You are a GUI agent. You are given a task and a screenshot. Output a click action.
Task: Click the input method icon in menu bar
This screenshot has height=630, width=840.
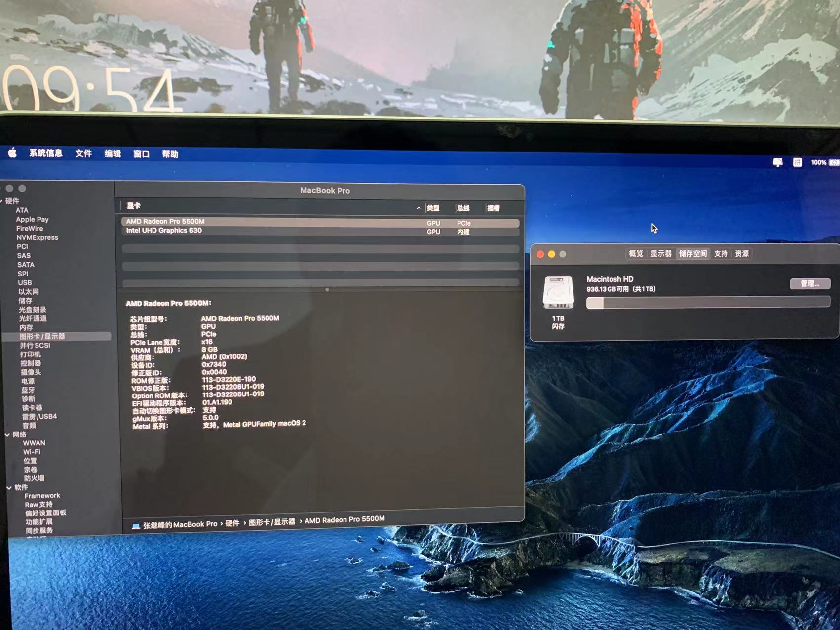click(x=797, y=162)
